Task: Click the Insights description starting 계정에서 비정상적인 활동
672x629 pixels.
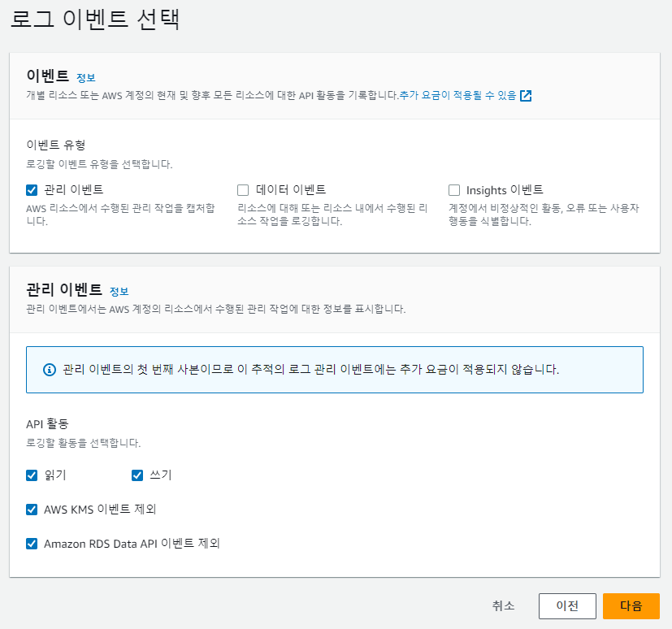Action: 544,215
